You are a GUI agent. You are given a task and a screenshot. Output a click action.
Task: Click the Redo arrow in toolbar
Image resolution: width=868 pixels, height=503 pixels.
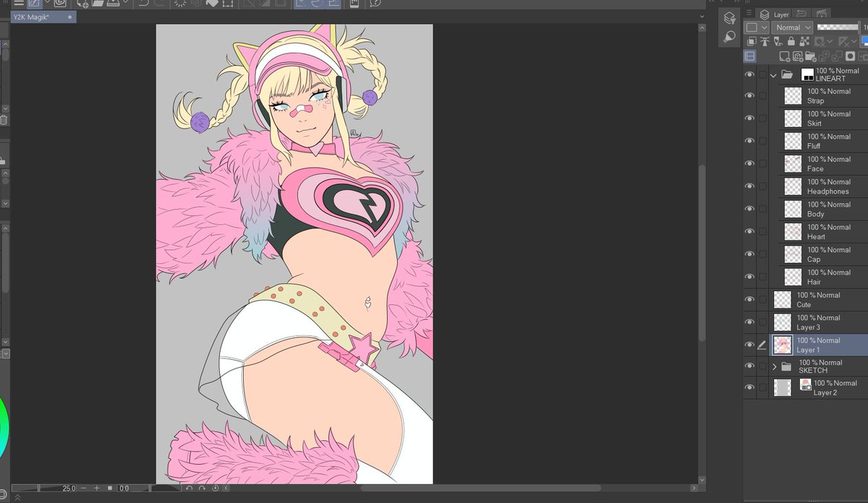[x=161, y=4]
